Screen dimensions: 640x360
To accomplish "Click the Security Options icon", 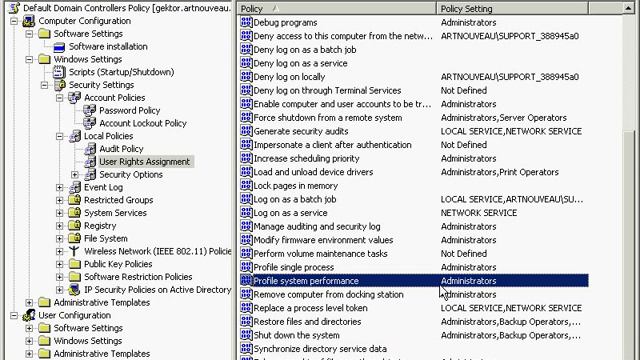I will 90,174.
